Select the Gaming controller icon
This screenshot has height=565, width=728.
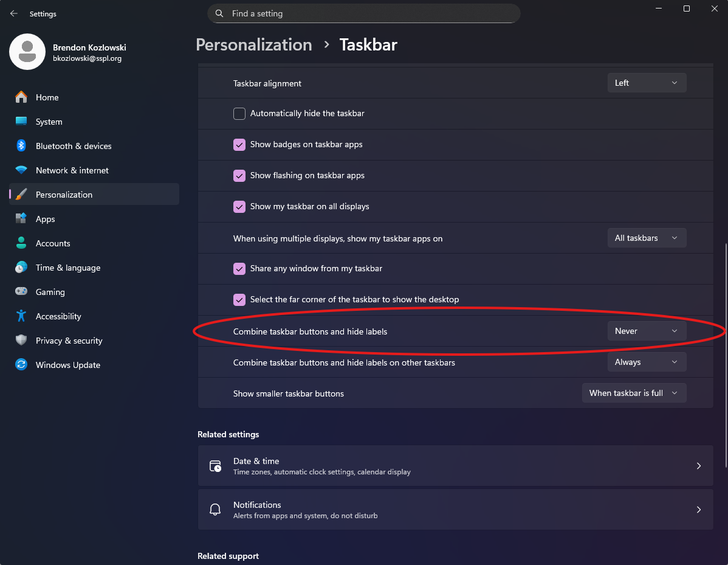coord(21,292)
